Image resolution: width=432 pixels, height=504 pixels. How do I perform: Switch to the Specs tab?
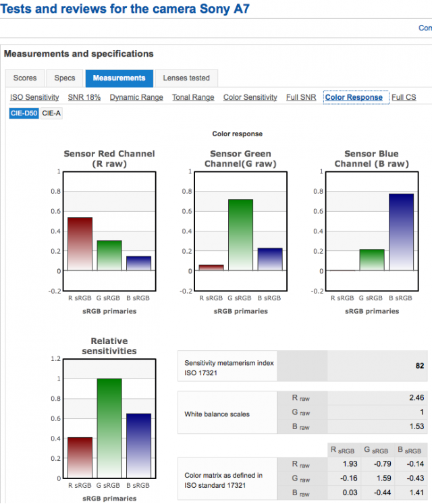coord(65,78)
